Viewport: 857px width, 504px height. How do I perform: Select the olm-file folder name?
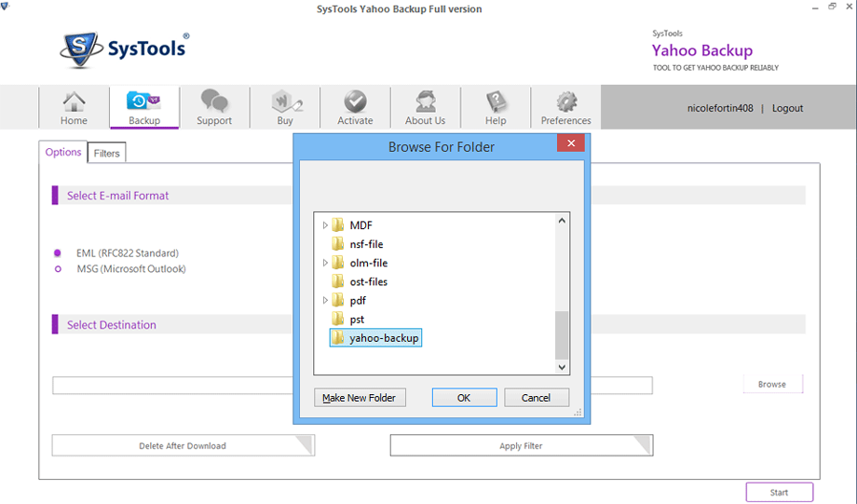coord(369,263)
